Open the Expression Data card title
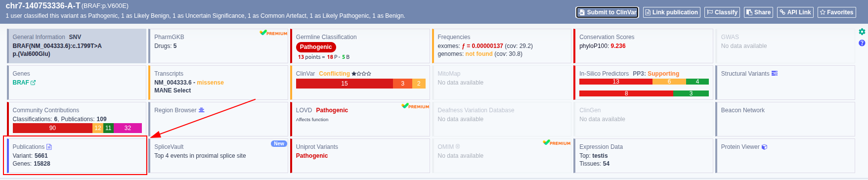The height and width of the screenshot is (180, 868). (x=601, y=147)
